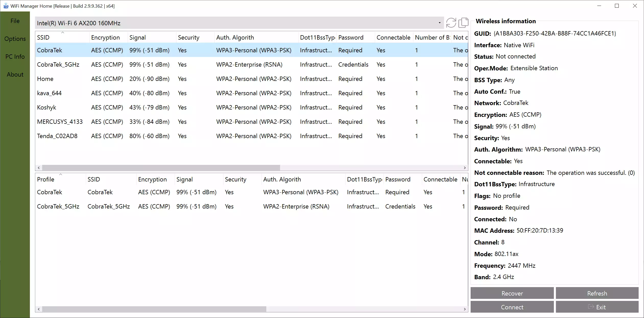Click the copy icon beside adapter dropdown
The height and width of the screenshot is (318, 644).
tap(463, 23)
